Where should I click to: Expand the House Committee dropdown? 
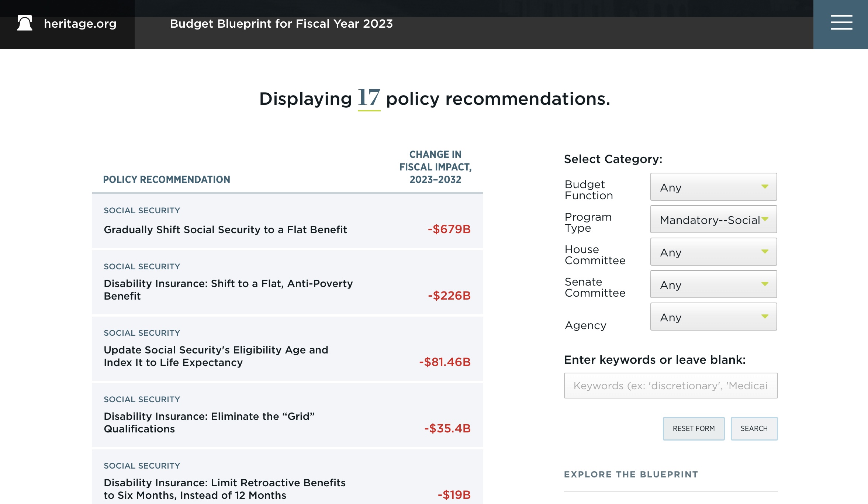(713, 252)
